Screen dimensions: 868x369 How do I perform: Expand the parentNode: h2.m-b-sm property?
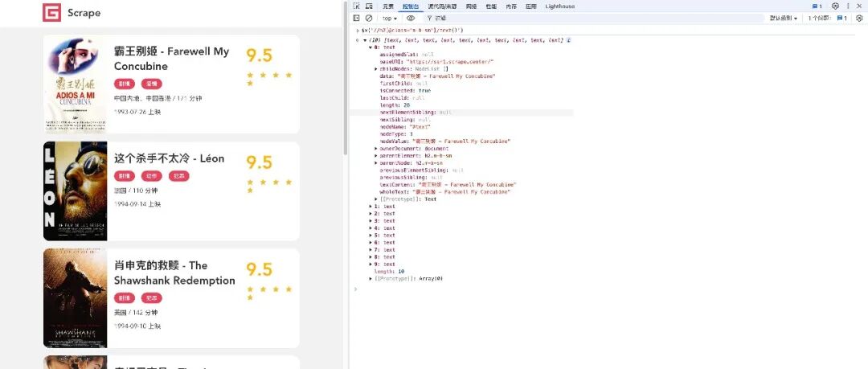coord(376,163)
